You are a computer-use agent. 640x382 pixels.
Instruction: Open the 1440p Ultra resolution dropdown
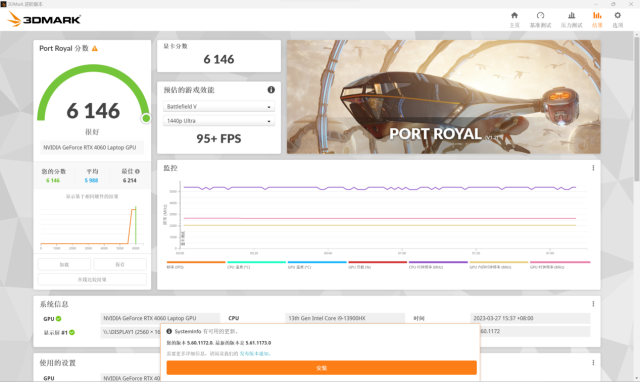coord(219,121)
